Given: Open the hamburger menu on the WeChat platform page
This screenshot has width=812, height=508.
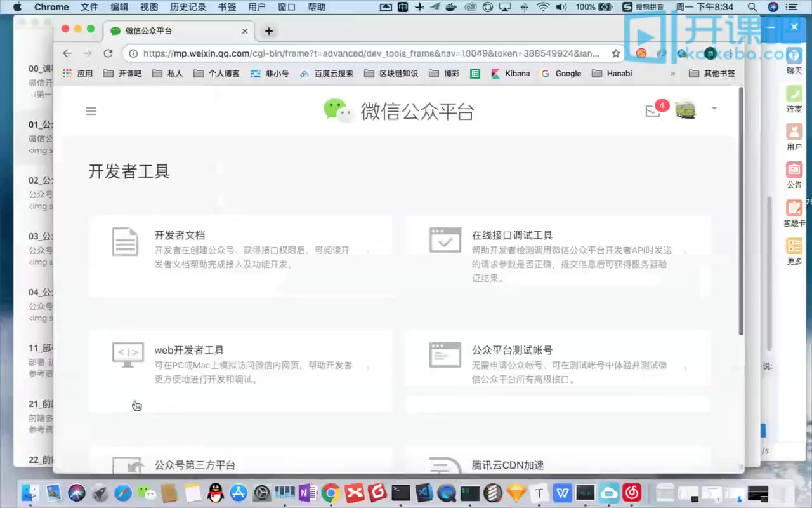Looking at the screenshot, I should coord(91,111).
